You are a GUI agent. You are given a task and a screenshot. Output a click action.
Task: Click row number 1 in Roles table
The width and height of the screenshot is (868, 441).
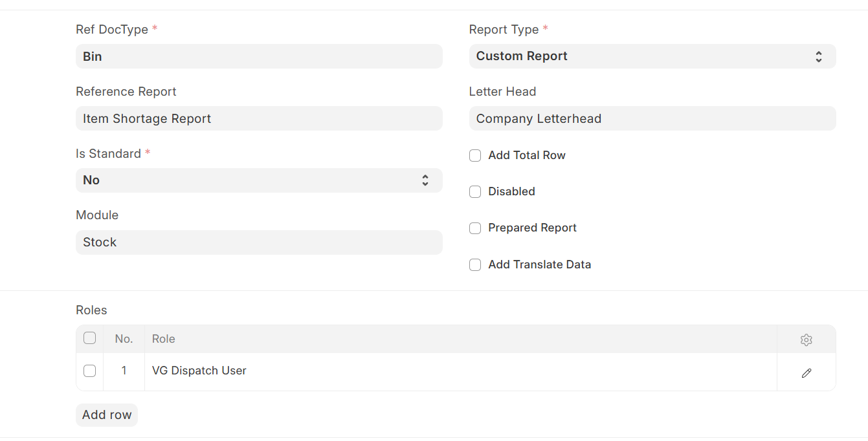pos(124,371)
